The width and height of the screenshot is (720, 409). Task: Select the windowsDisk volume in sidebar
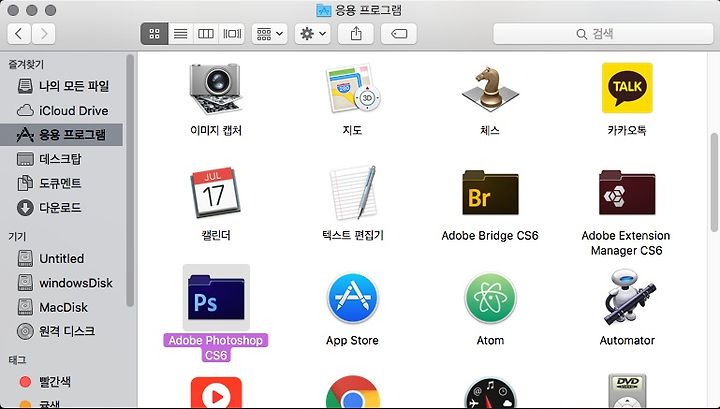(x=62, y=283)
